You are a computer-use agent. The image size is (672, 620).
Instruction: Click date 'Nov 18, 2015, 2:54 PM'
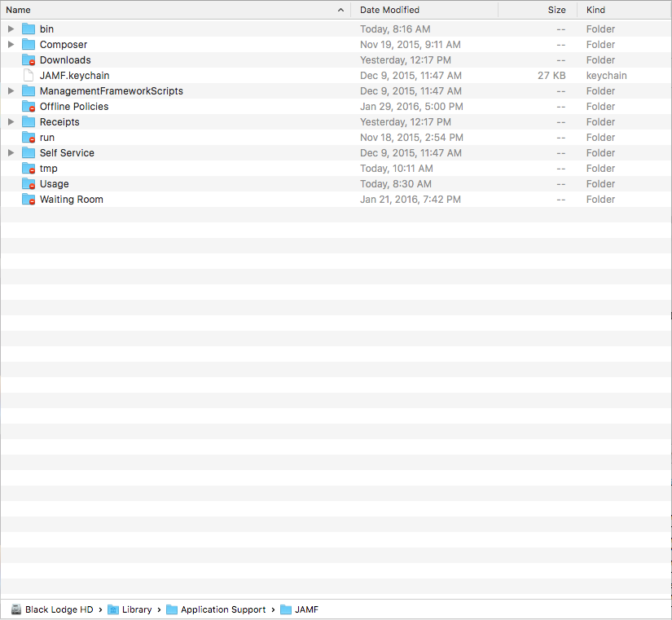click(x=411, y=138)
